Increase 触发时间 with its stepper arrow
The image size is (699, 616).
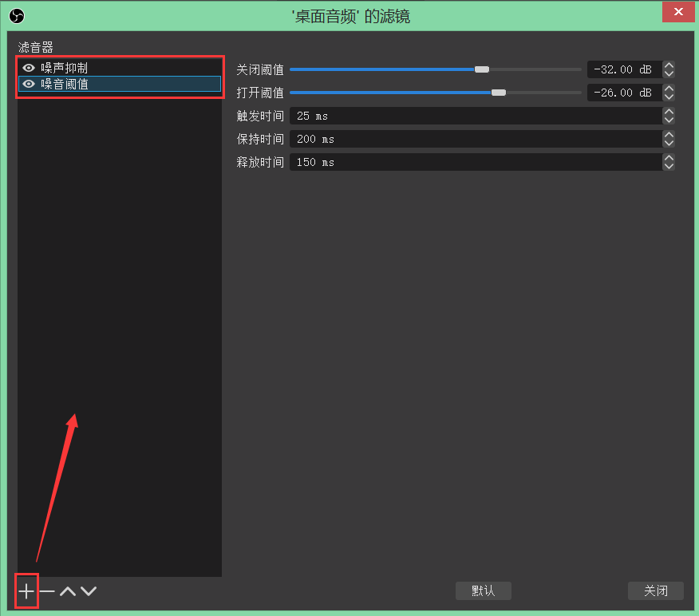pos(669,111)
